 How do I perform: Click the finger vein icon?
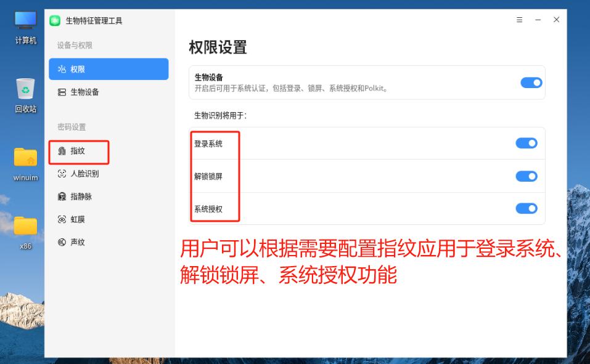62,196
